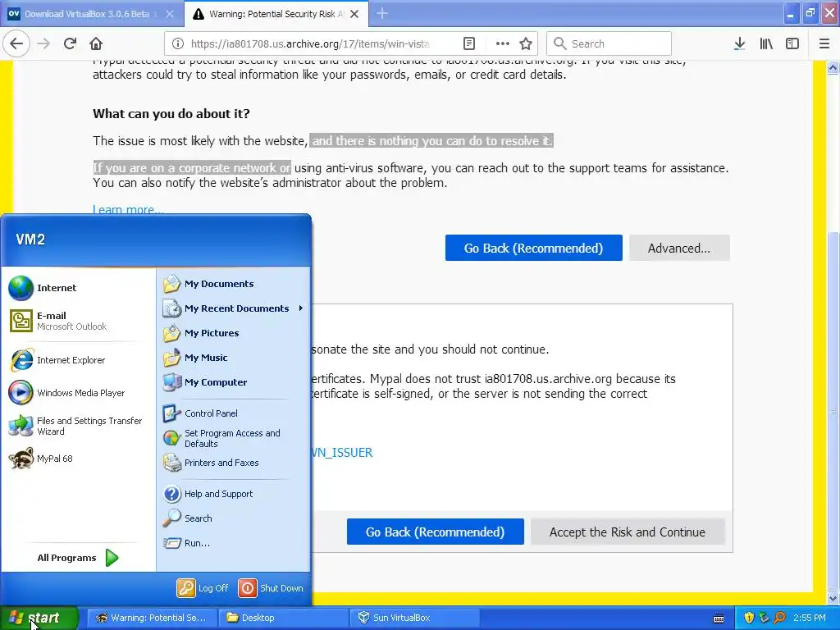Open My Pictures folder
Image resolution: width=840 pixels, height=630 pixels.
tap(233, 333)
